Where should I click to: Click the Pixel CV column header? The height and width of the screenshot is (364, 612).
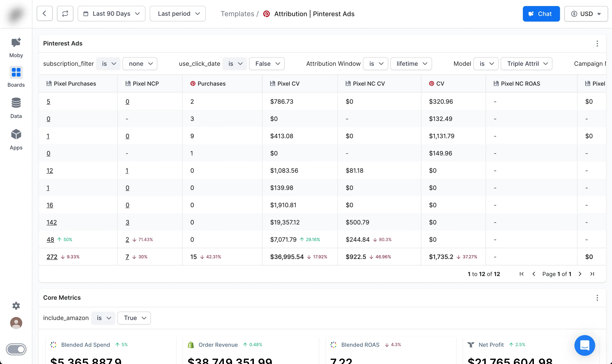[288, 84]
